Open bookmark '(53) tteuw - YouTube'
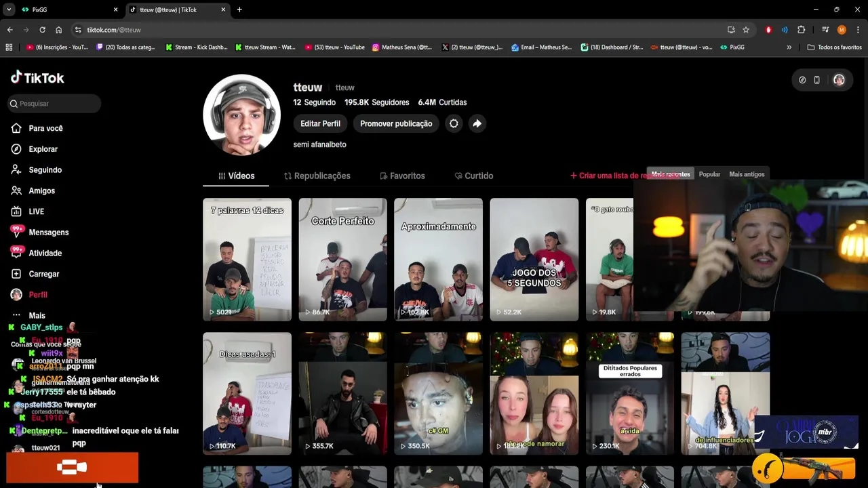Image resolution: width=868 pixels, height=488 pixels. 335,47
